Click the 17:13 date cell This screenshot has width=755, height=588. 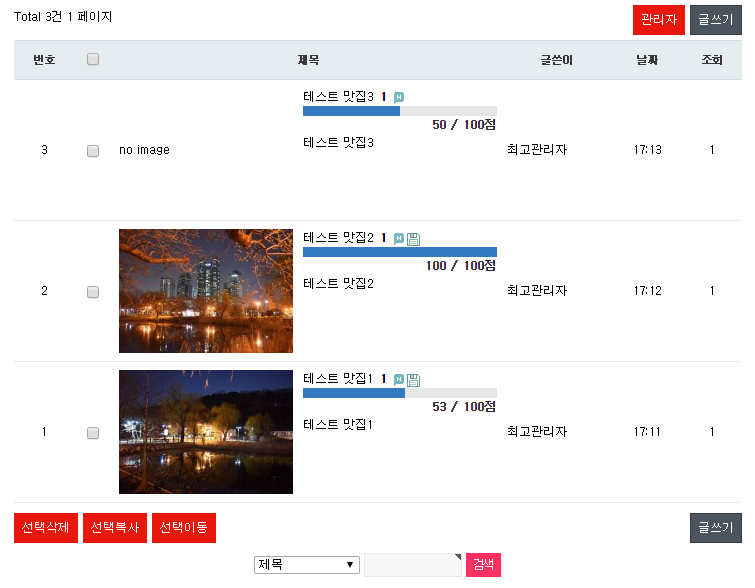tap(647, 150)
